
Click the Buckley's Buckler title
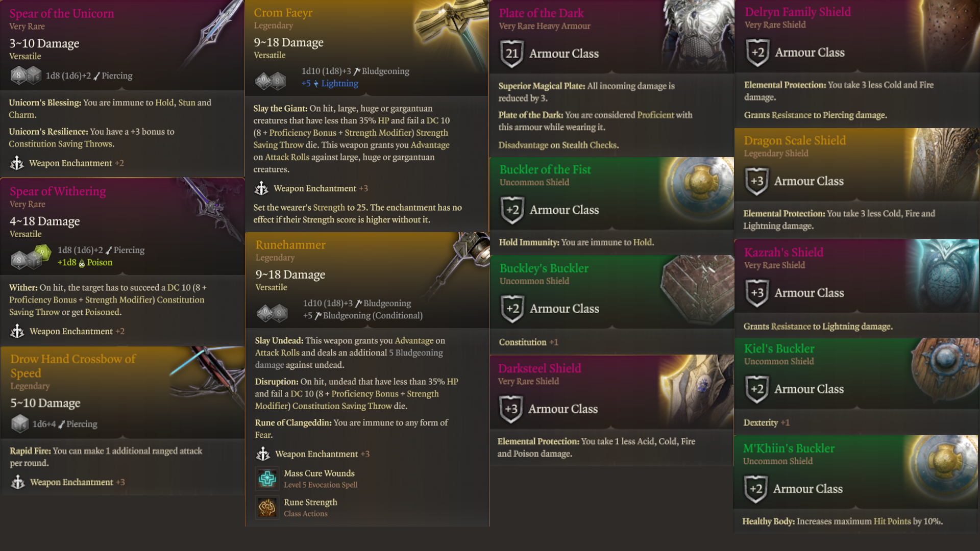coord(544,268)
